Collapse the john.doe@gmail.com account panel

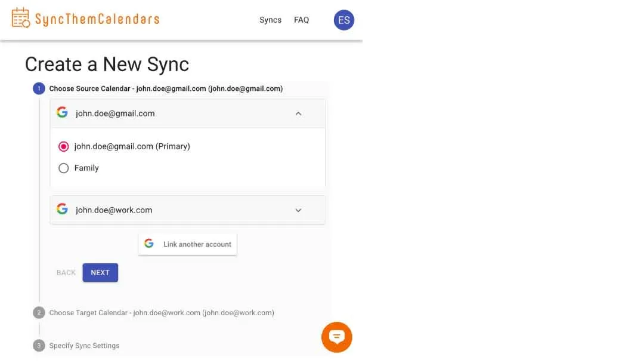pyautogui.click(x=298, y=113)
